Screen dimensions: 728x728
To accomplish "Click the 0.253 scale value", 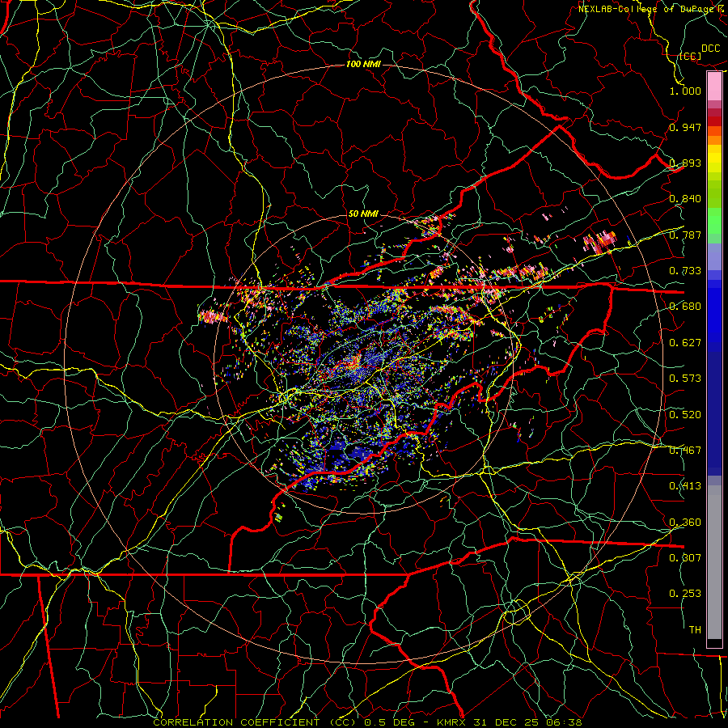I will (x=685, y=594).
